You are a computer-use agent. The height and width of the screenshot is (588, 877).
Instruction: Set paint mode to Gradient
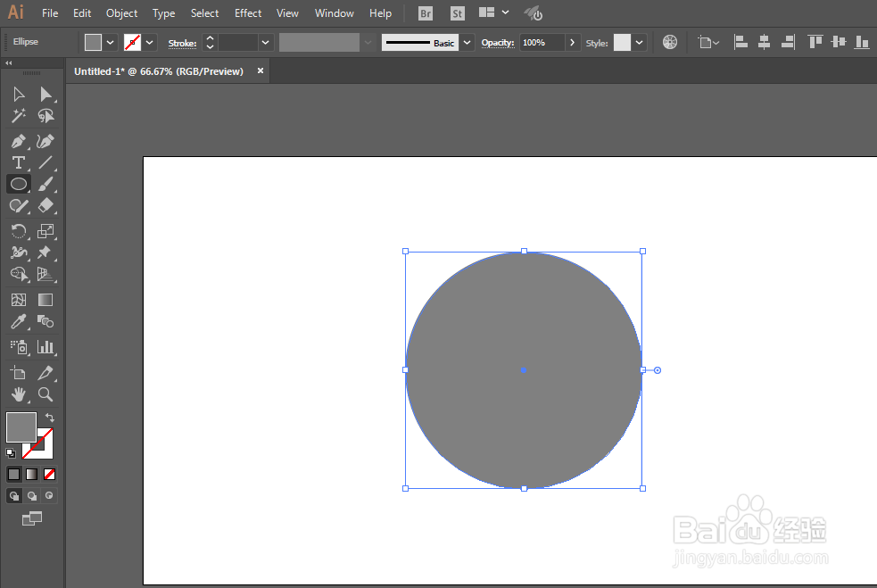(x=32, y=475)
